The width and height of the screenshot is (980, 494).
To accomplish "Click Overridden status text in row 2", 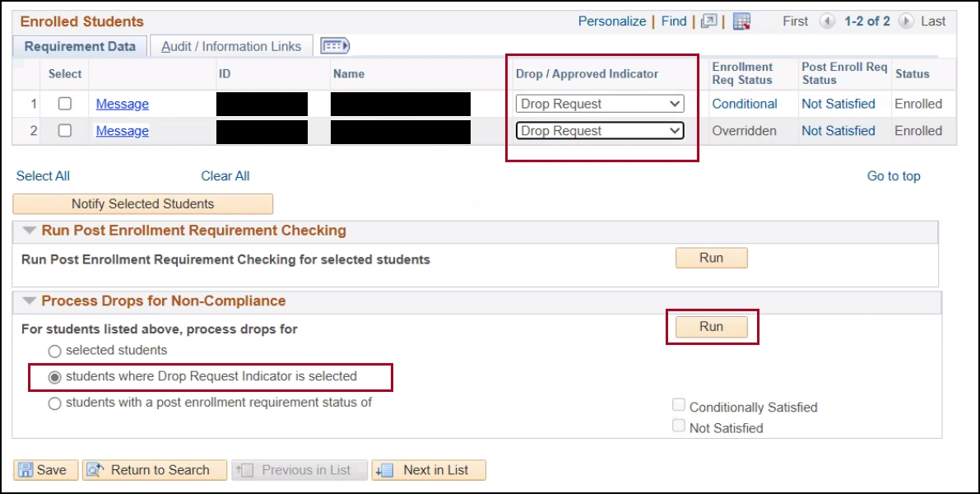I will click(745, 131).
